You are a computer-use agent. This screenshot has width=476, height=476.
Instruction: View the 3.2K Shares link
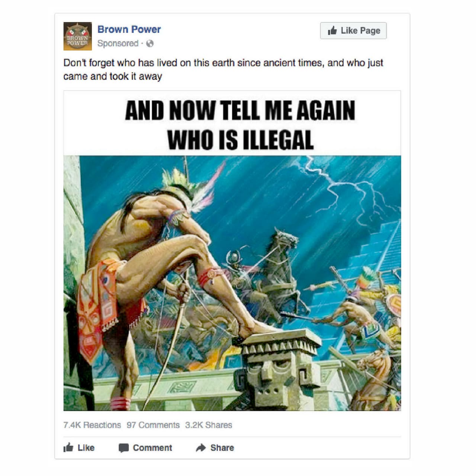[x=209, y=425]
